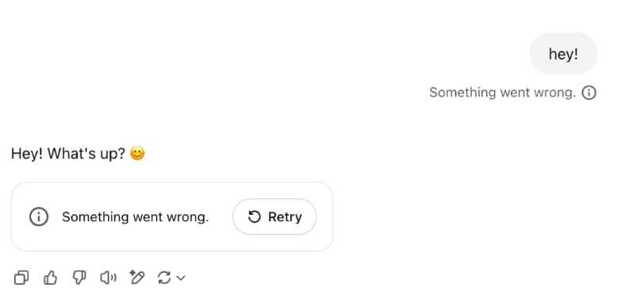644x299 pixels.
Task: Open the switch model dropdown arrow
Action: tap(181, 278)
